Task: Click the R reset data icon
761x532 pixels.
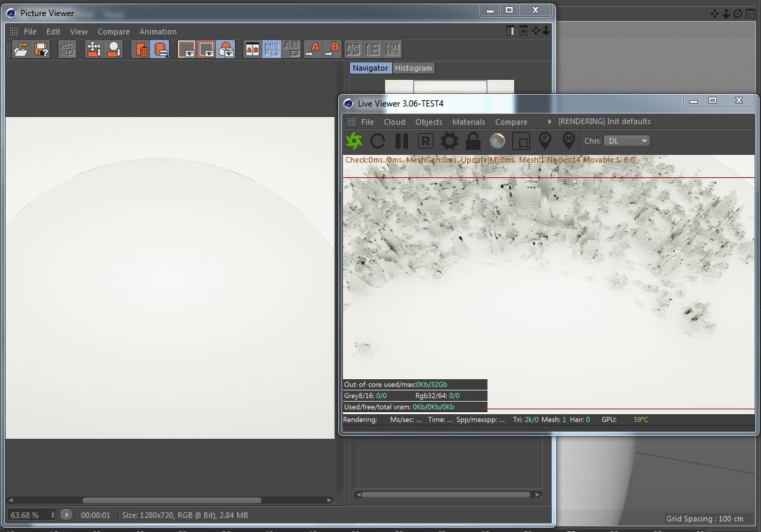Action: click(425, 141)
